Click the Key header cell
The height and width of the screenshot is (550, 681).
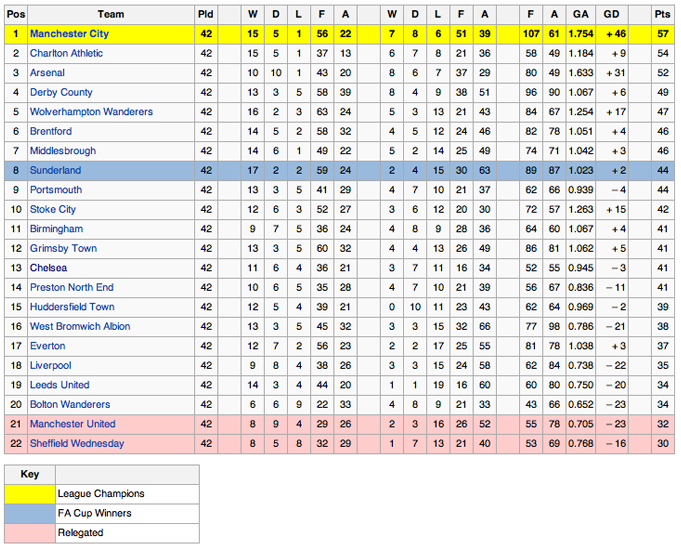[30, 474]
